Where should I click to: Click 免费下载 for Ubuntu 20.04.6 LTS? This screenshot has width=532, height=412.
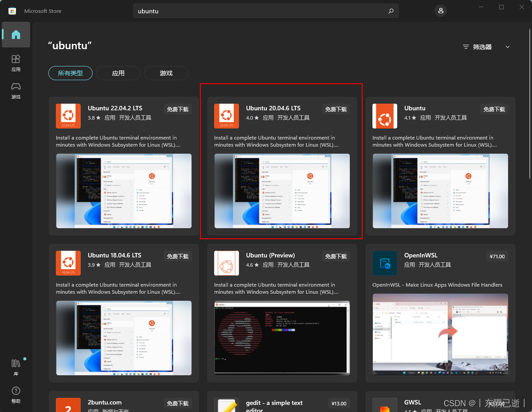point(336,109)
